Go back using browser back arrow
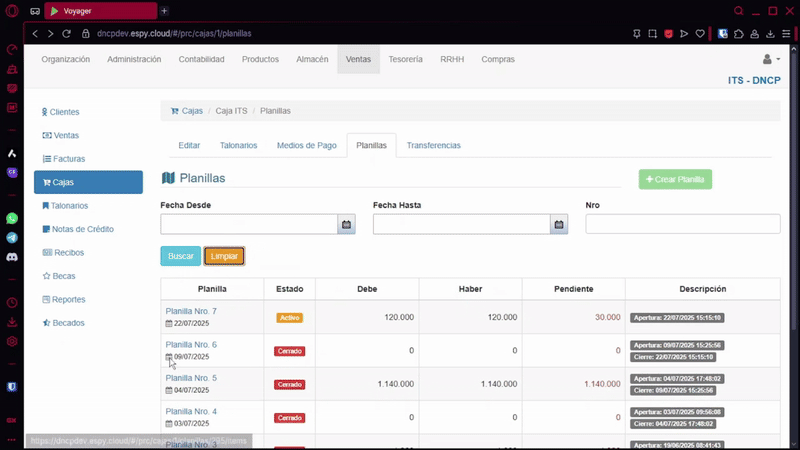The width and height of the screenshot is (800, 450). (36, 33)
